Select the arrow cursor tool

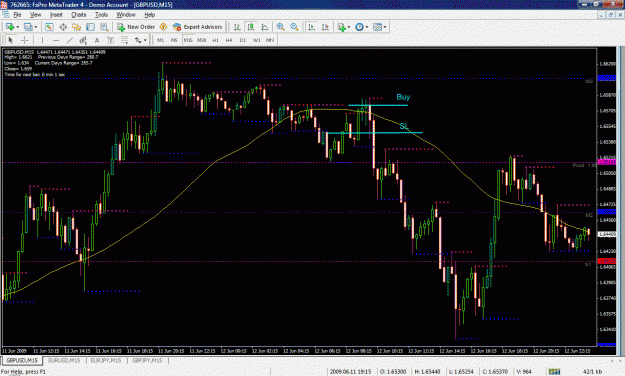click(11, 40)
